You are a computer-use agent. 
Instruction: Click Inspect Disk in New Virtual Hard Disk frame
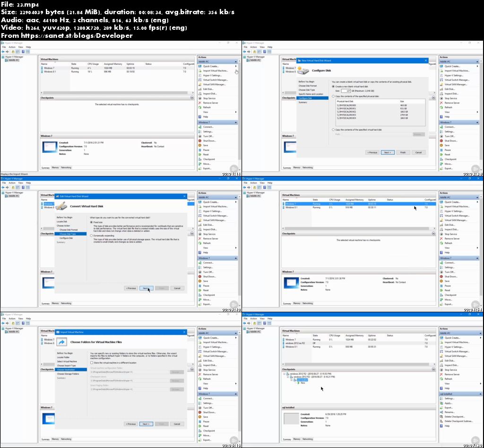point(451,94)
